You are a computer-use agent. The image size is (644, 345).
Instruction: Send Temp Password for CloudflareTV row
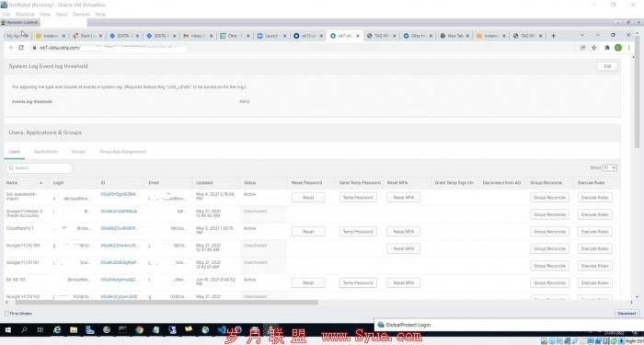[x=358, y=232]
